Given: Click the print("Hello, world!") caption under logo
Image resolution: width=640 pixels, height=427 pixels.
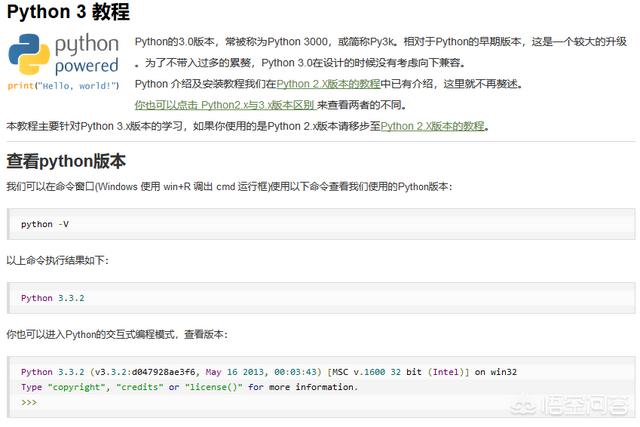Looking at the screenshot, I should 63,86.
